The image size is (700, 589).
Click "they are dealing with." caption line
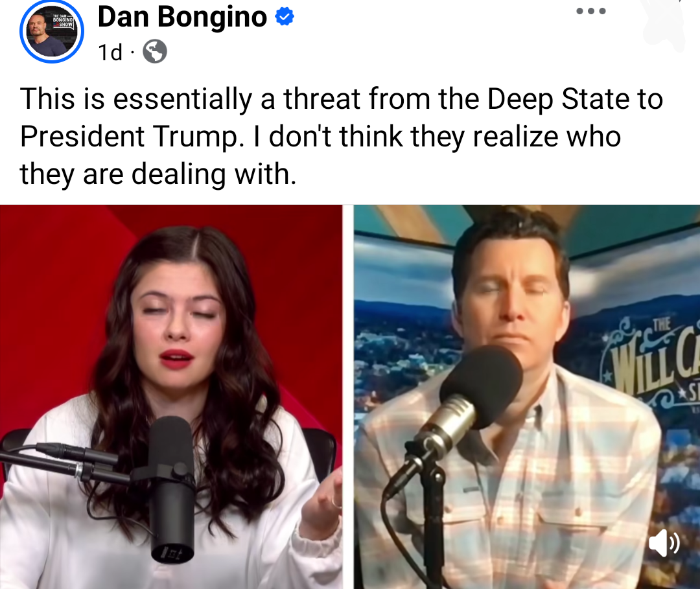tap(158, 174)
